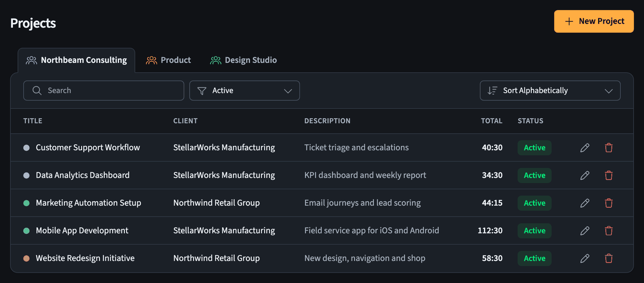Click StellarWorks Manufacturing in Customer Support row
The image size is (644, 283).
pyautogui.click(x=224, y=147)
